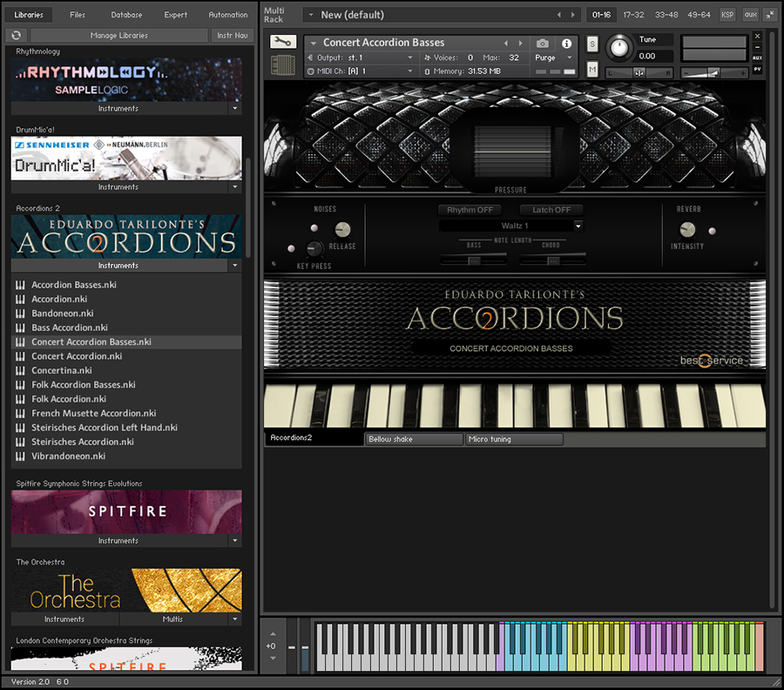Toggle the Reverb on/off LED
Image resolution: width=784 pixels, height=690 pixels.
coord(712,231)
